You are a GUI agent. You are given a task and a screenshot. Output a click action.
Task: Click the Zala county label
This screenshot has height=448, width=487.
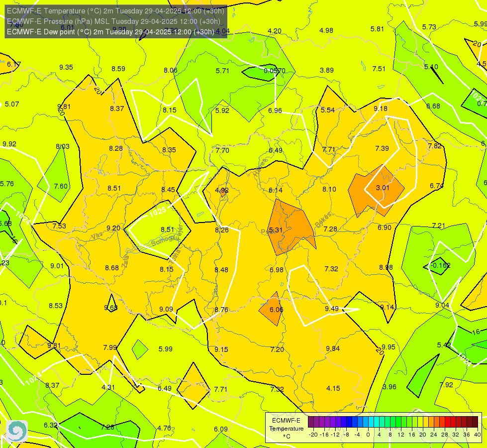(x=125, y=261)
